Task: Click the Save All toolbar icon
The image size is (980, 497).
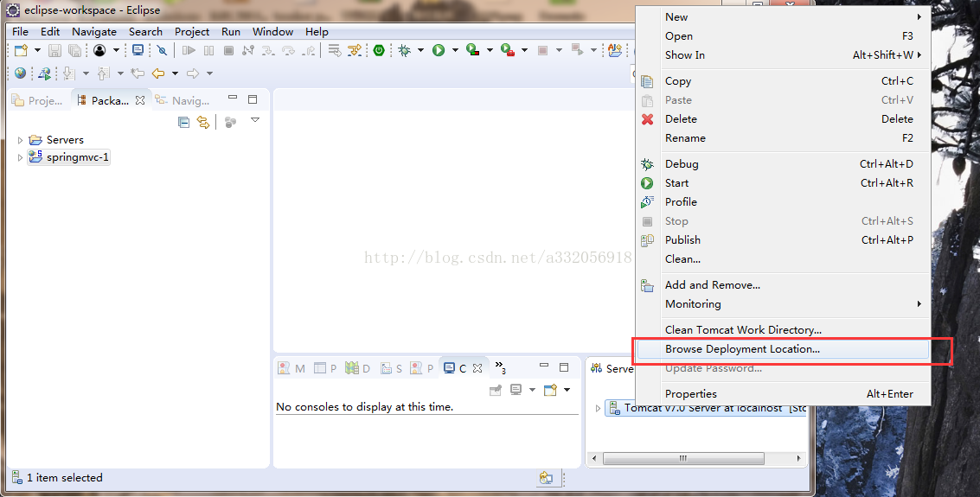Action: [75, 51]
